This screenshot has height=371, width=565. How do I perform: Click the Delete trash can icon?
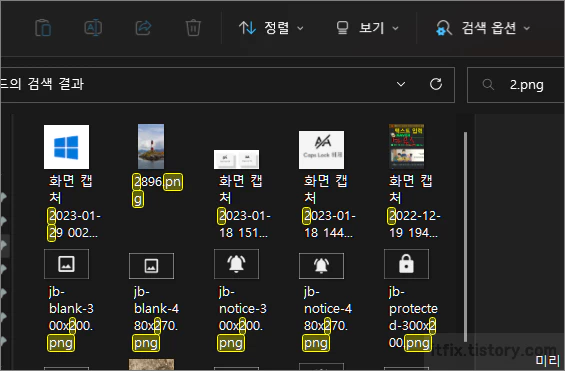193,28
